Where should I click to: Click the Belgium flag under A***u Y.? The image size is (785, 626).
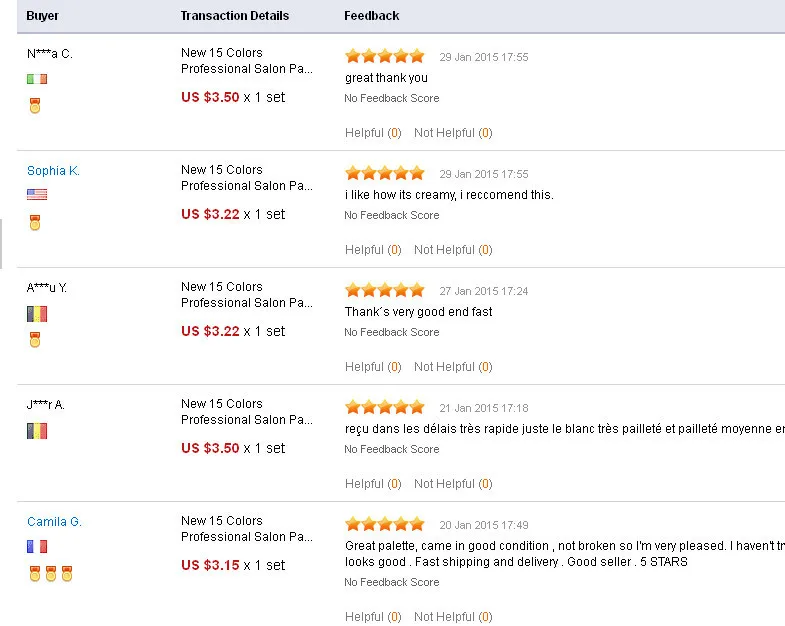(x=37, y=314)
